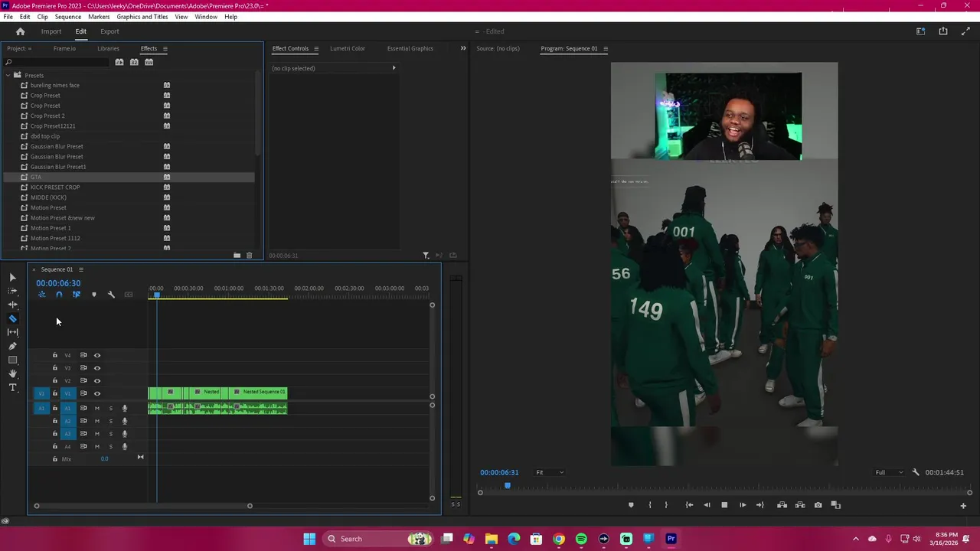Select the Rectangle tool

(x=12, y=360)
